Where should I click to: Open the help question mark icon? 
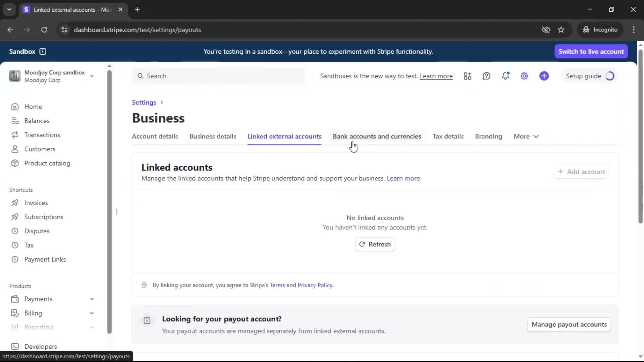(x=486, y=76)
